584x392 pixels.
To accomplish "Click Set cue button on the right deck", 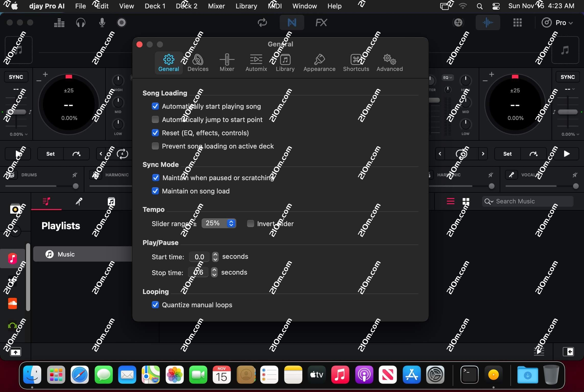I will click(x=508, y=154).
